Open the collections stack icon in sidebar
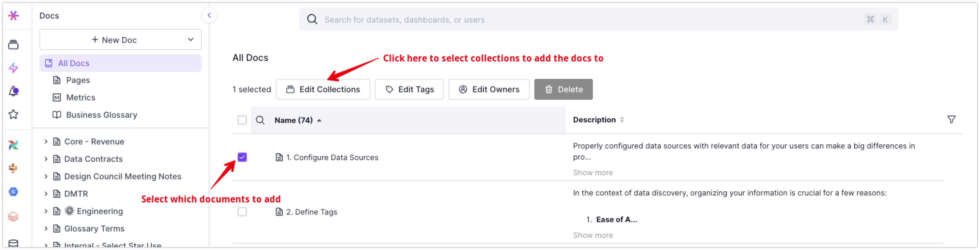The image size is (980, 250). [x=13, y=45]
